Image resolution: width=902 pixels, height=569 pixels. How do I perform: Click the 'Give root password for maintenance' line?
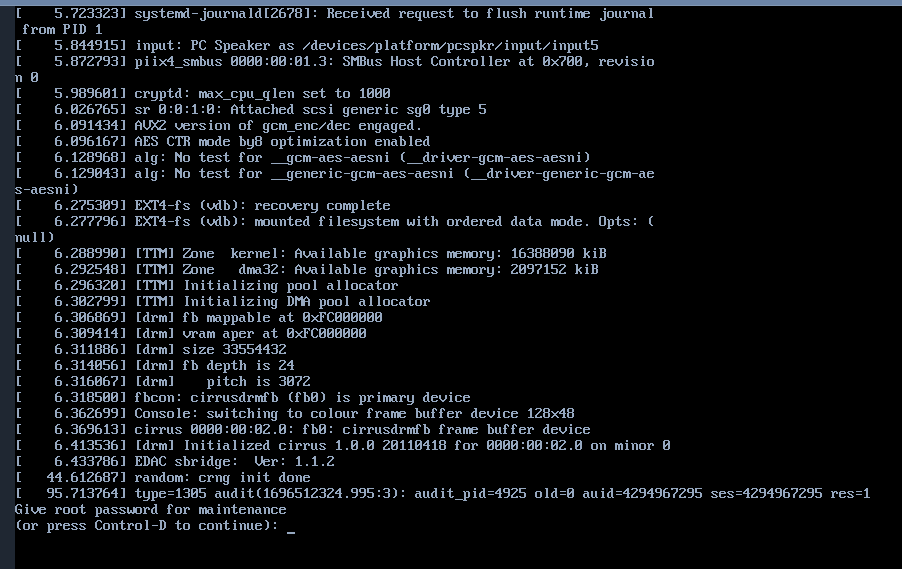pos(151,510)
